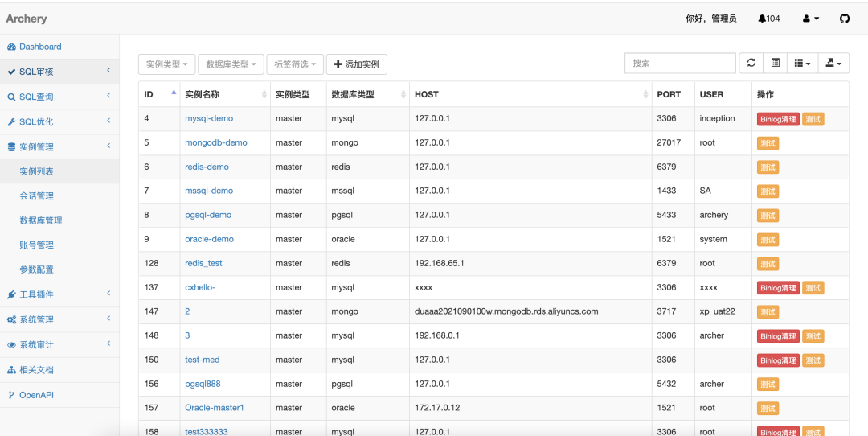This screenshot has height=436, width=868.
Task: Click 测试 button in mongodb-demo row
Action: (768, 143)
